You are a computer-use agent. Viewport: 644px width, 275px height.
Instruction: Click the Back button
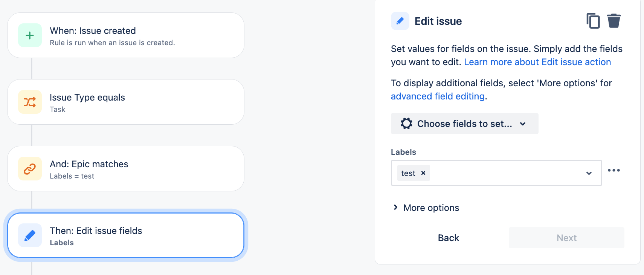coord(448,238)
